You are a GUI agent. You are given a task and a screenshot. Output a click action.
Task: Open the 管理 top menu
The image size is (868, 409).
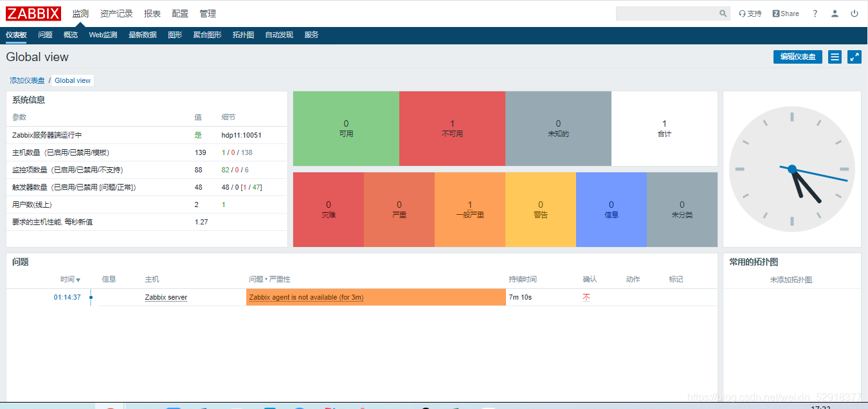click(208, 14)
